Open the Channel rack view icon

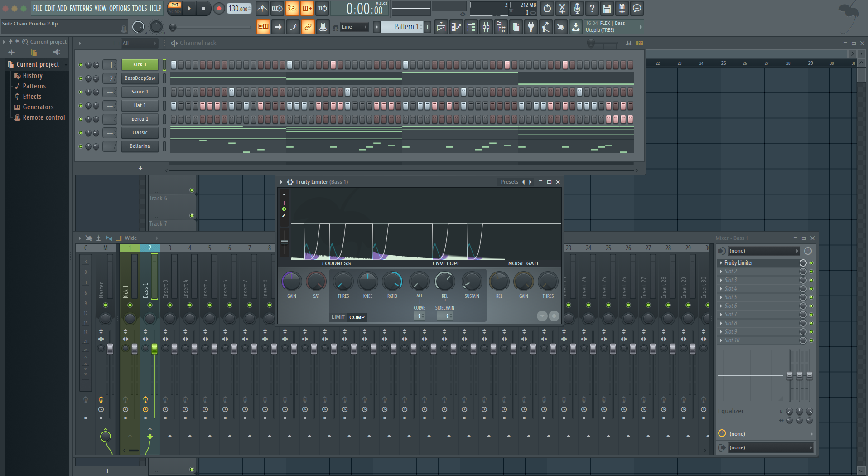click(x=471, y=27)
